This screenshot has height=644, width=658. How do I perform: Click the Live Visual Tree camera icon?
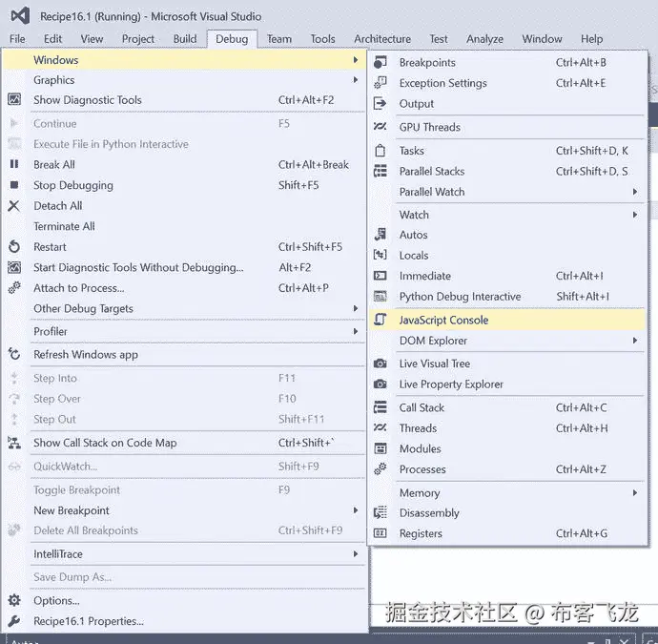pos(380,364)
